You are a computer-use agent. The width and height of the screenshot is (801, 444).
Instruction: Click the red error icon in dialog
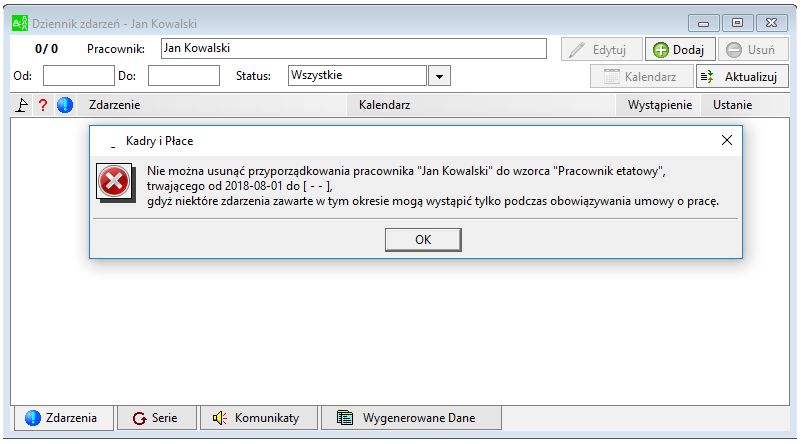114,181
